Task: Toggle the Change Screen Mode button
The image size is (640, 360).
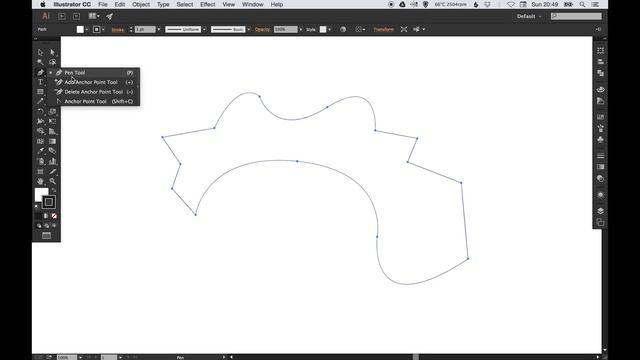Action: [46, 236]
